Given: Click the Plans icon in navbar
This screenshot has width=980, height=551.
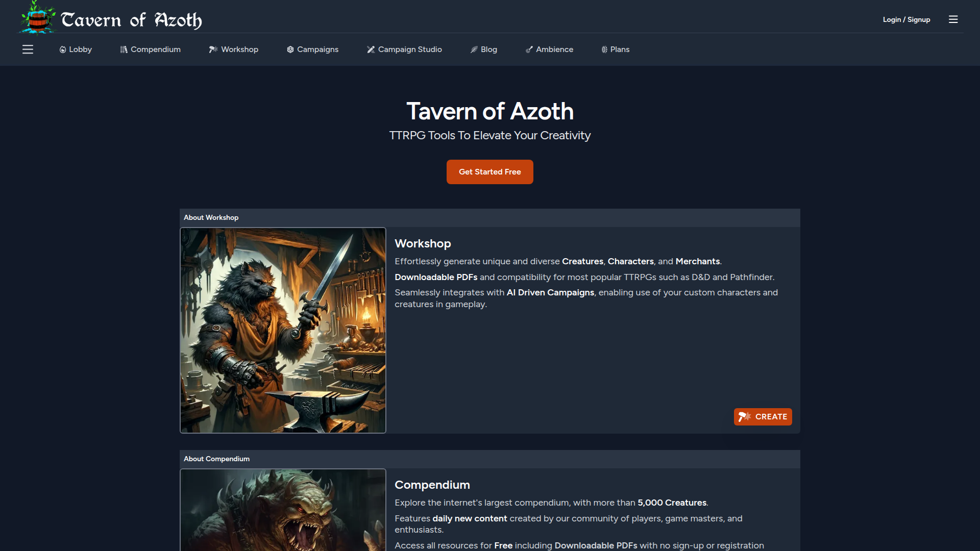Looking at the screenshot, I should click(x=604, y=49).
